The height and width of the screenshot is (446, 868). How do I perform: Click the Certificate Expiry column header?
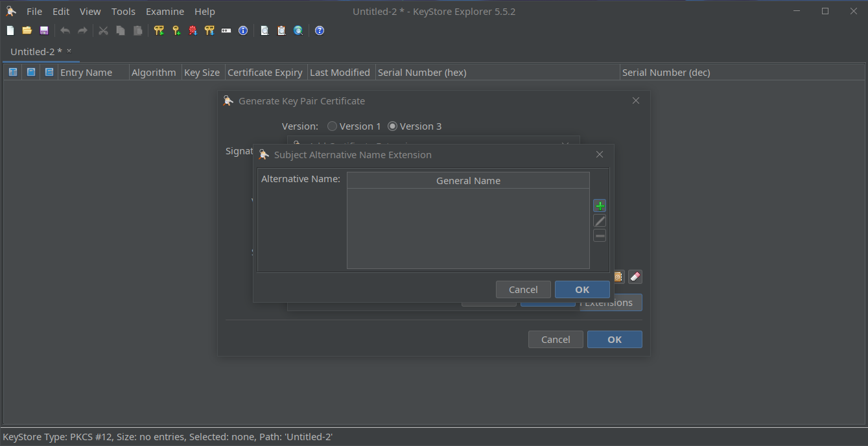coord(264,73)
